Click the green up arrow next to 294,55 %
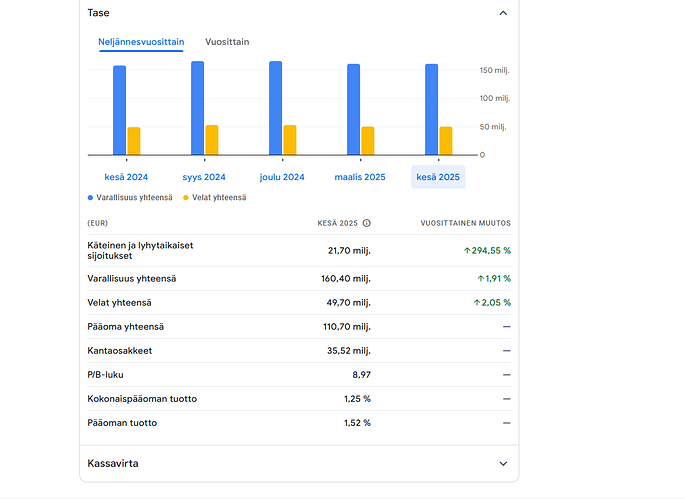The width and height of the screenshot is (685, 499). (467, 250)
